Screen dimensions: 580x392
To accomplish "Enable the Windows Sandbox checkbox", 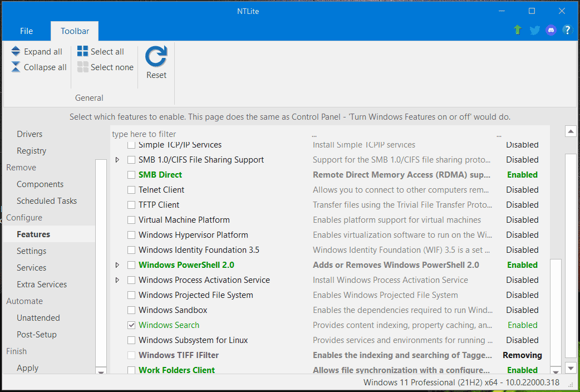I will (x=131, y=310).
